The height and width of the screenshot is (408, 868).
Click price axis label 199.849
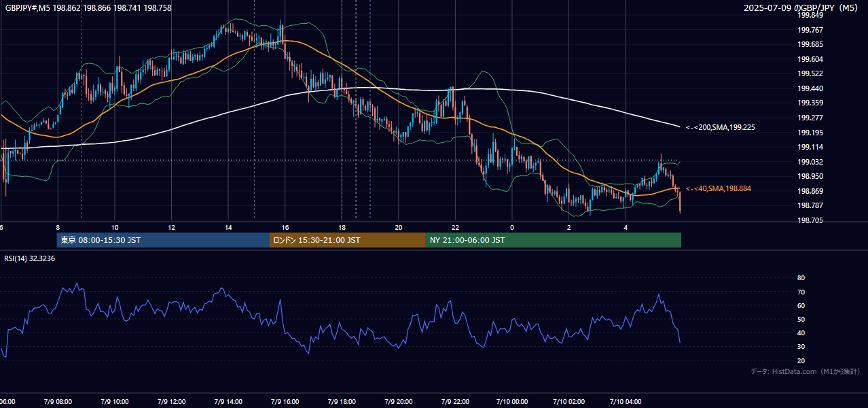(x=810, y=15)
